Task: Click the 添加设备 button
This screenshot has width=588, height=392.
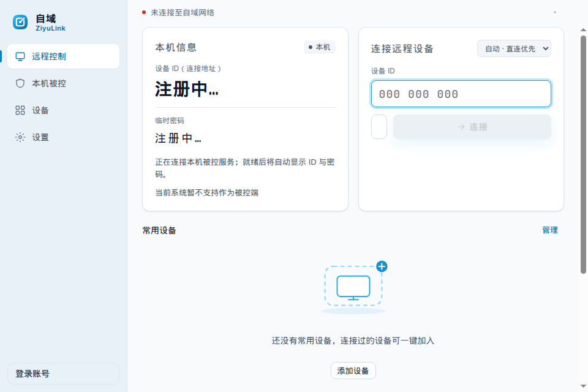Action: coord(353,371)
